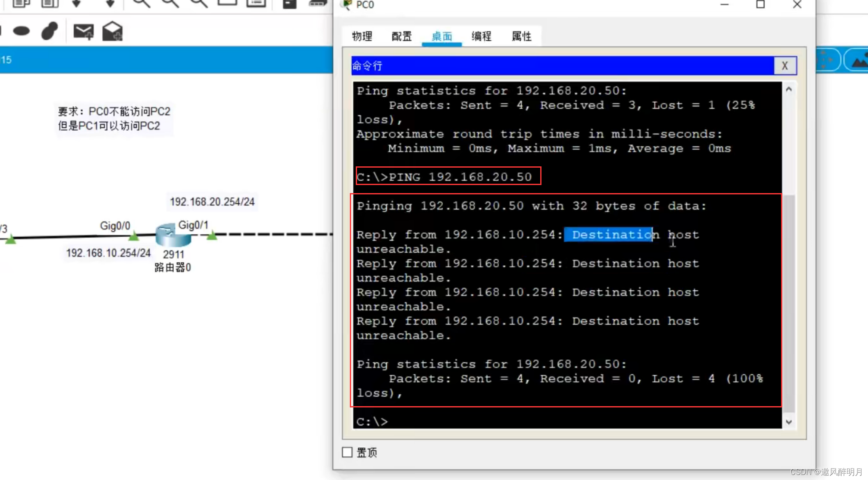Click the C:\> prompt at terminal bottom
Screen dimensions: 868x480
(x=372, y=422)
